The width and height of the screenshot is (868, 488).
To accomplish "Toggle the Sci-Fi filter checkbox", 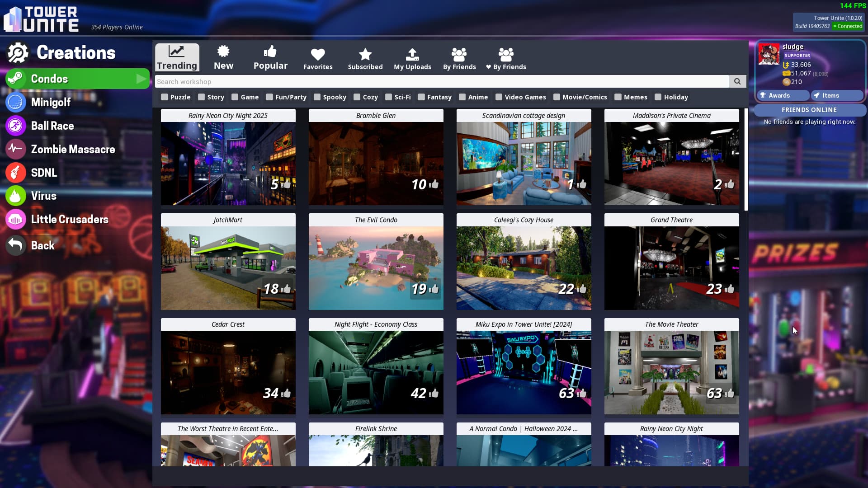I will click(388, 97).
